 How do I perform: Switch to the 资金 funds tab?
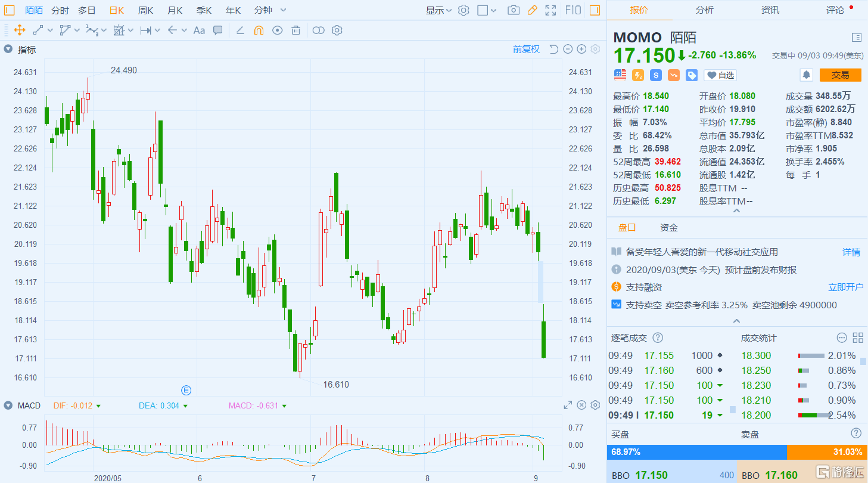click(x=669, y=228)
